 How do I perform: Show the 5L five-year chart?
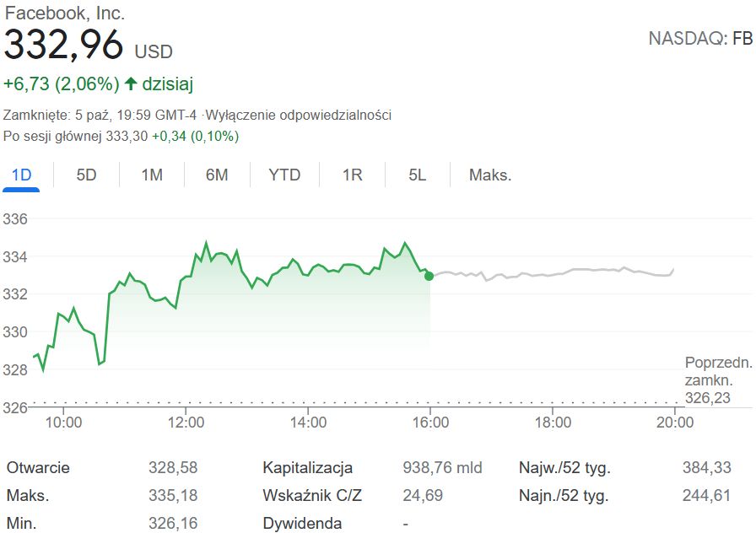[x=417, y=175]
